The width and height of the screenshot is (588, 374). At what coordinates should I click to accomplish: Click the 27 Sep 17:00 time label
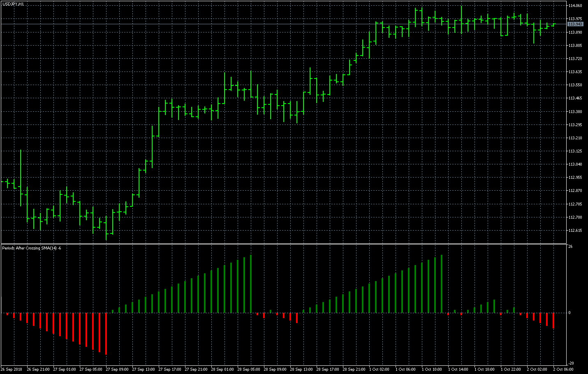click(x=170, y=369)
